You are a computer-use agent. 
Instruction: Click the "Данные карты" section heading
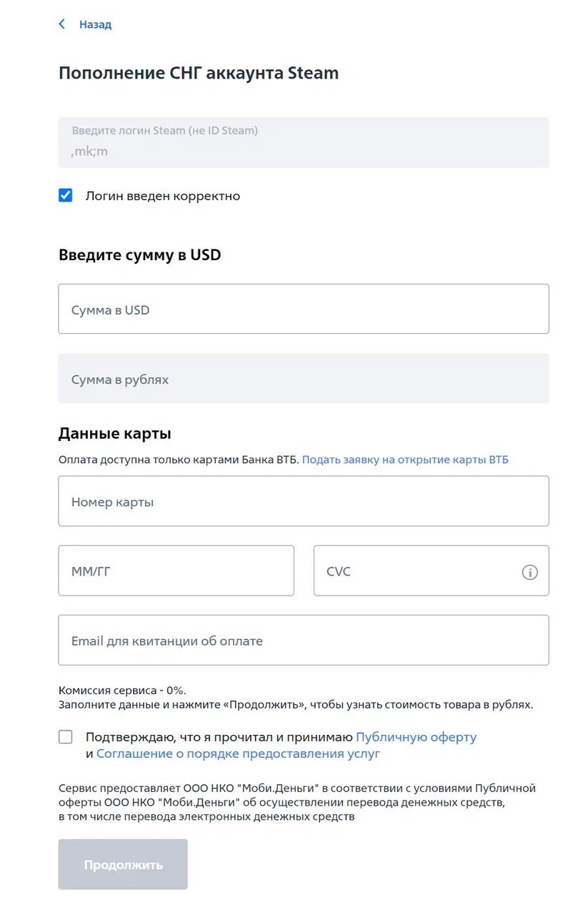pos(115,433)
